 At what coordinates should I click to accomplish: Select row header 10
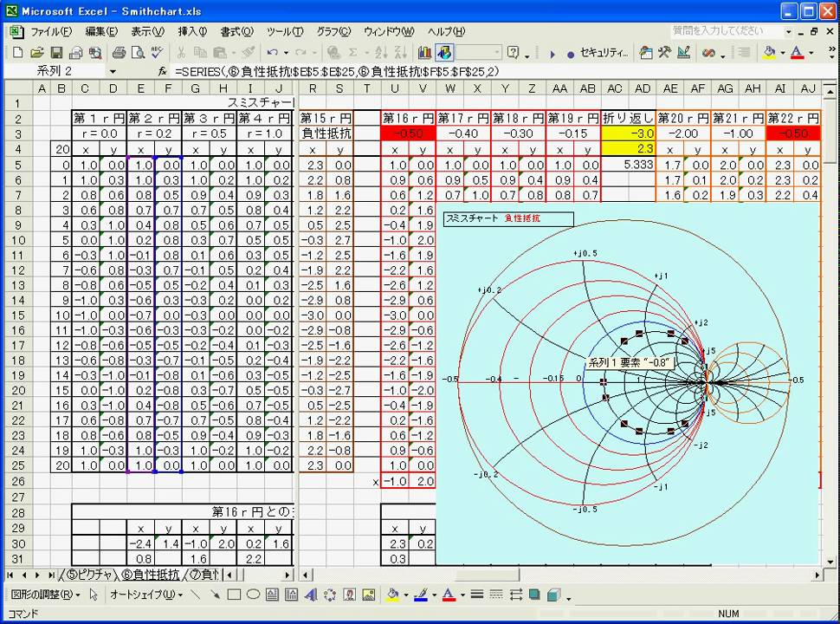(x=18, y=240)
